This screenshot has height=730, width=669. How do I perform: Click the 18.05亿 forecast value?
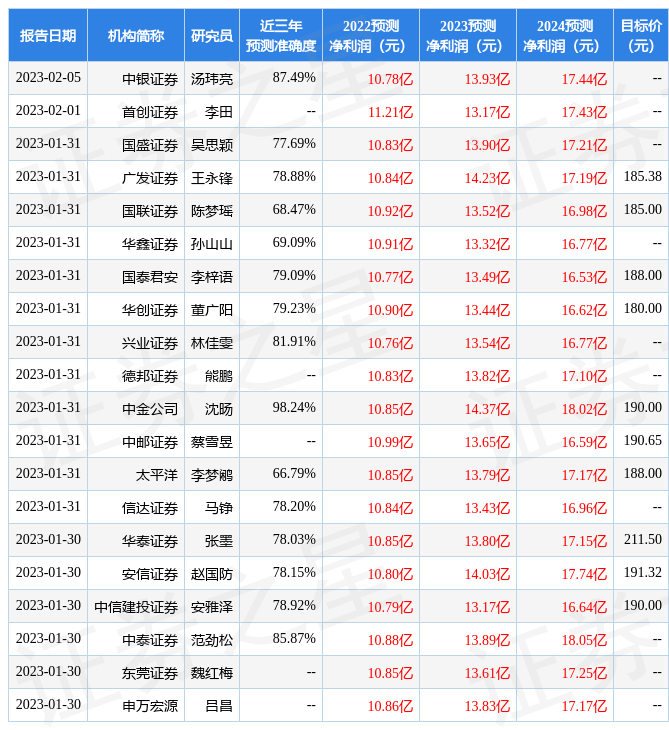click(x=584, y=641)
